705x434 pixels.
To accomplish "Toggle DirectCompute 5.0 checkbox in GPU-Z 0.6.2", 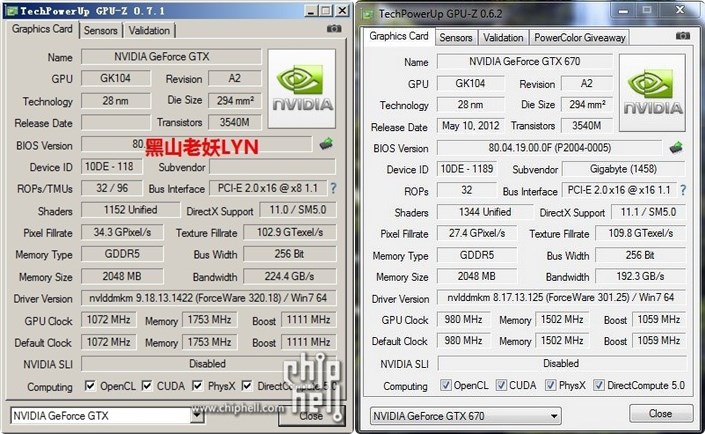I will [598, 385].
